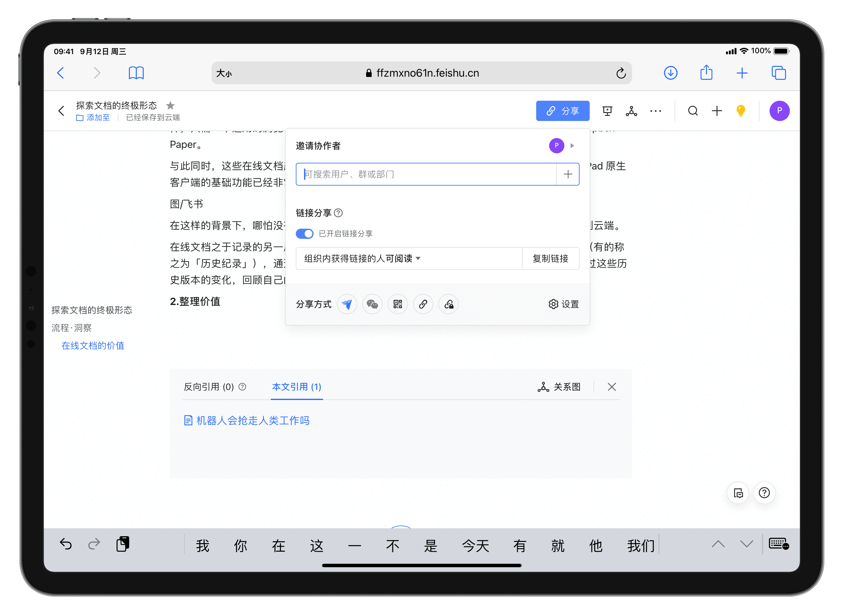Click floating help question button
The image size is (844, 616).
[764, 493]
